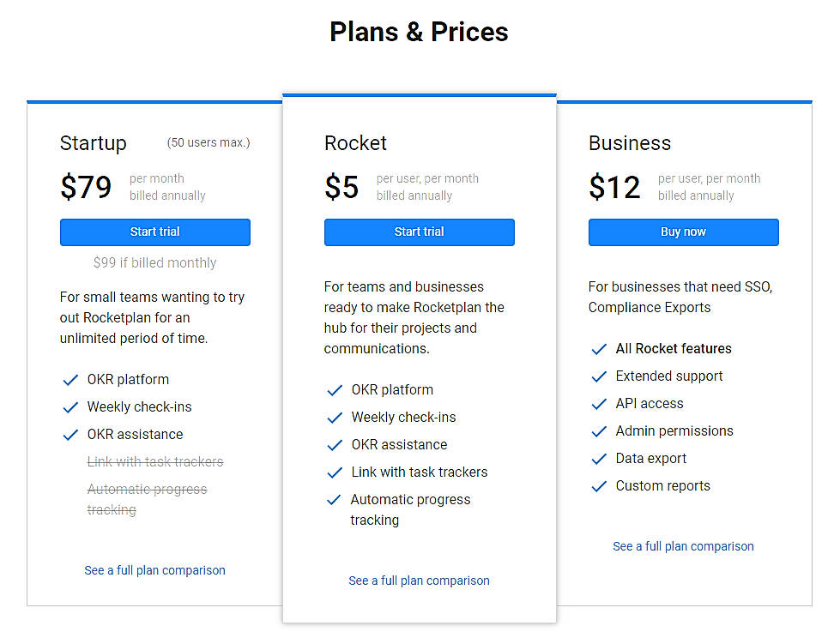The width and height of the screenshot is (834, 644).
Task: Click the checkmark next to API access
Action: (599, 403)
